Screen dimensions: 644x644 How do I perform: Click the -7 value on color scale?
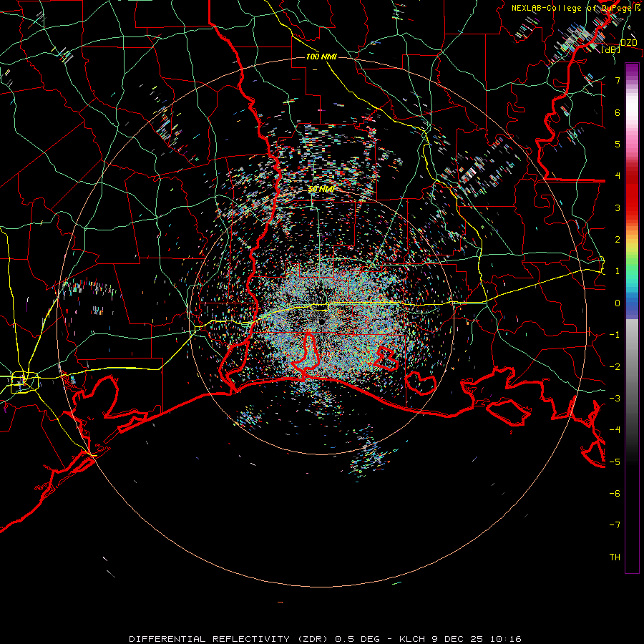point(615,525)
